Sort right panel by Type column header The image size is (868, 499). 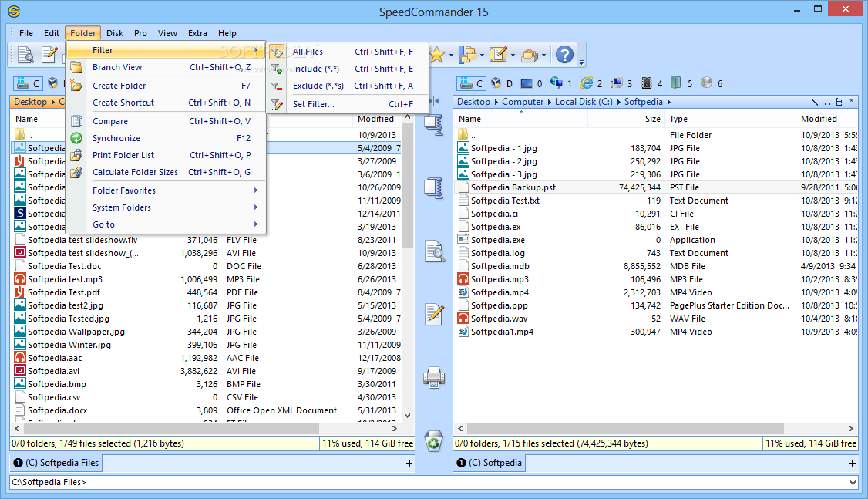pos(730,119)
